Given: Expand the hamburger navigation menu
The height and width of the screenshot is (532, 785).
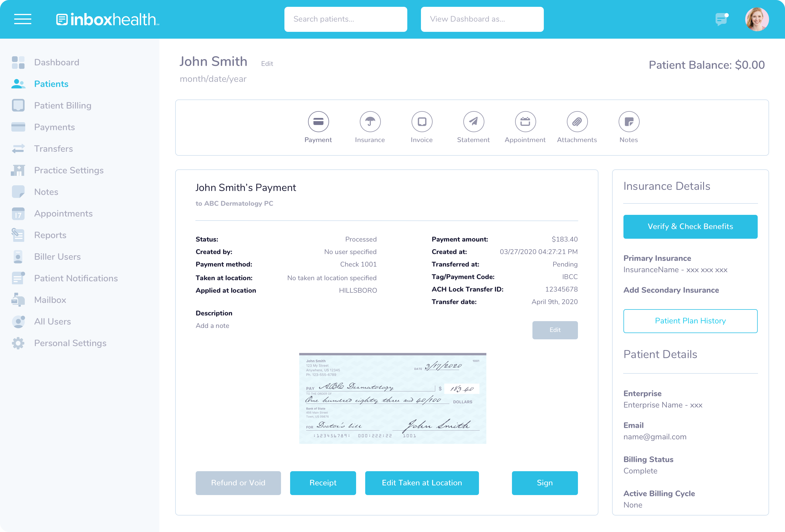Looking at the screenshot, I should tap(23, 19).
